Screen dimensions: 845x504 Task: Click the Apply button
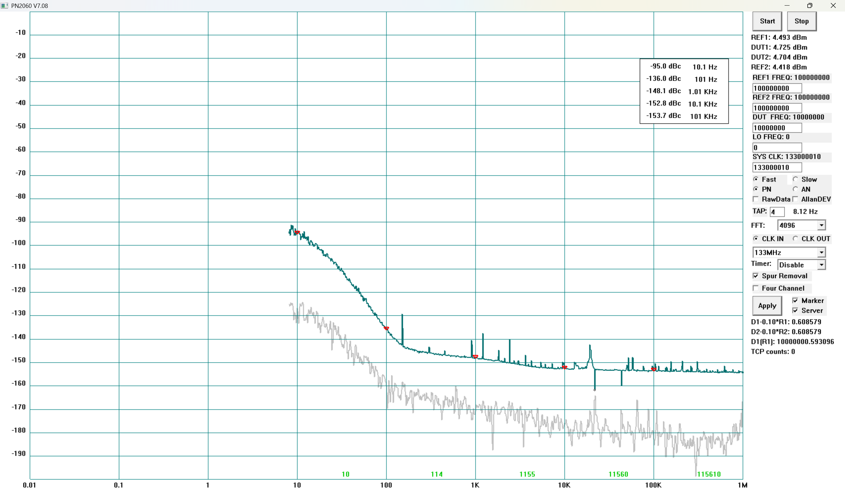[x=767, y=306]
